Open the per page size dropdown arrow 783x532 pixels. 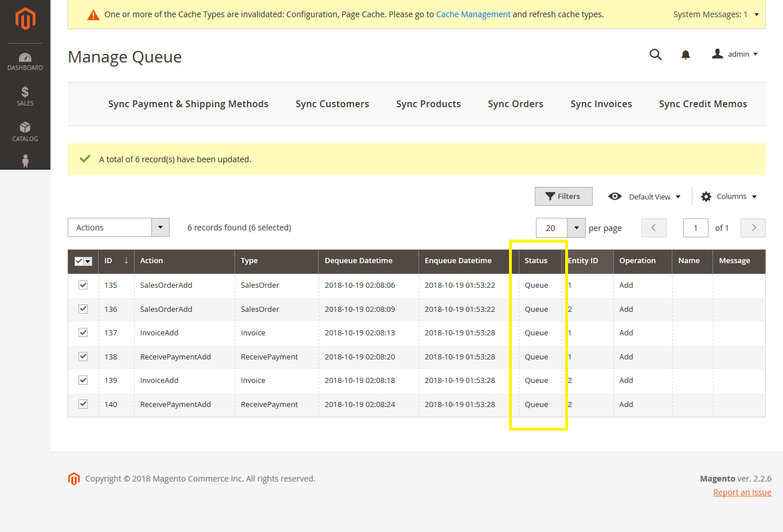tap(576, 228)
